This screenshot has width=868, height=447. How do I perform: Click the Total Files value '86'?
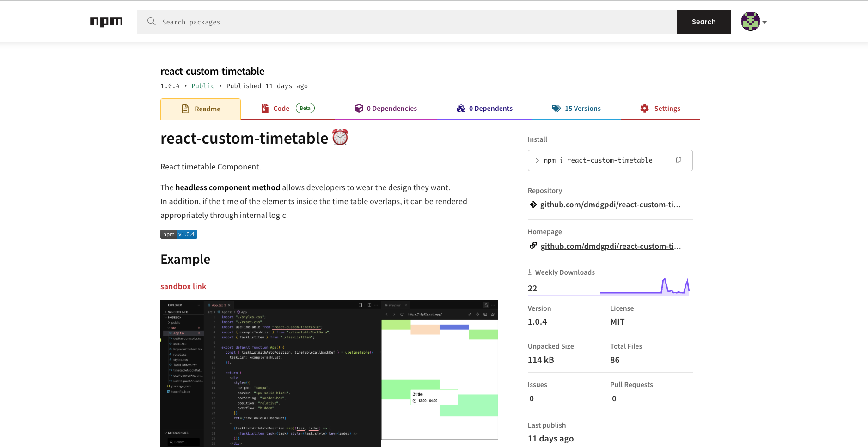tap(615, 360)
